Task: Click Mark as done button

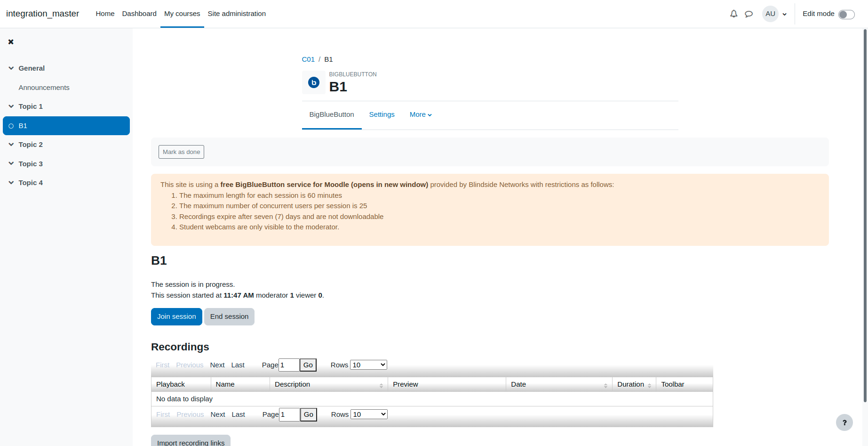Action: pos(181,152)
